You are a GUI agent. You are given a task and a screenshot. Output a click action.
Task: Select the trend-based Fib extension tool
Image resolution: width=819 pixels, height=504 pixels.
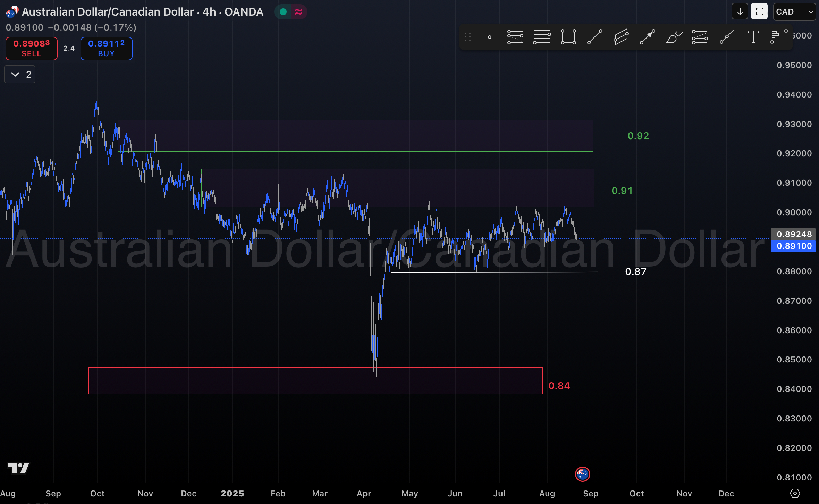click(x=700, y=37)
